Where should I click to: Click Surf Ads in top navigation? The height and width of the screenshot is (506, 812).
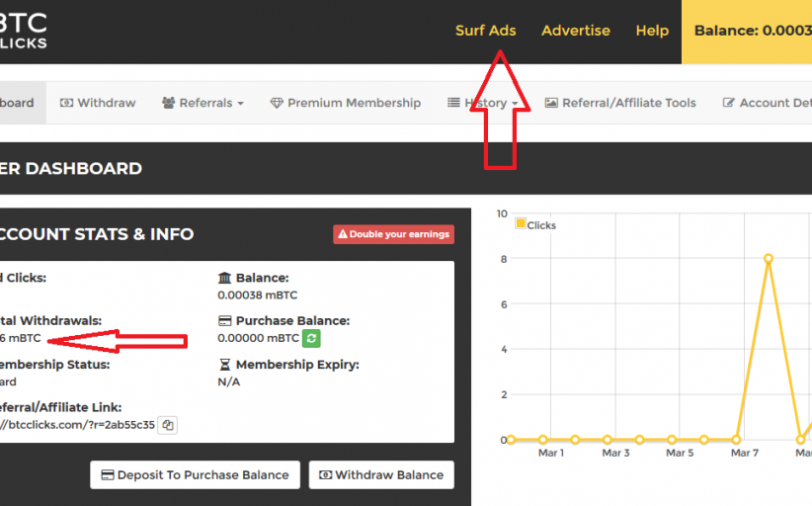[485, 31]
